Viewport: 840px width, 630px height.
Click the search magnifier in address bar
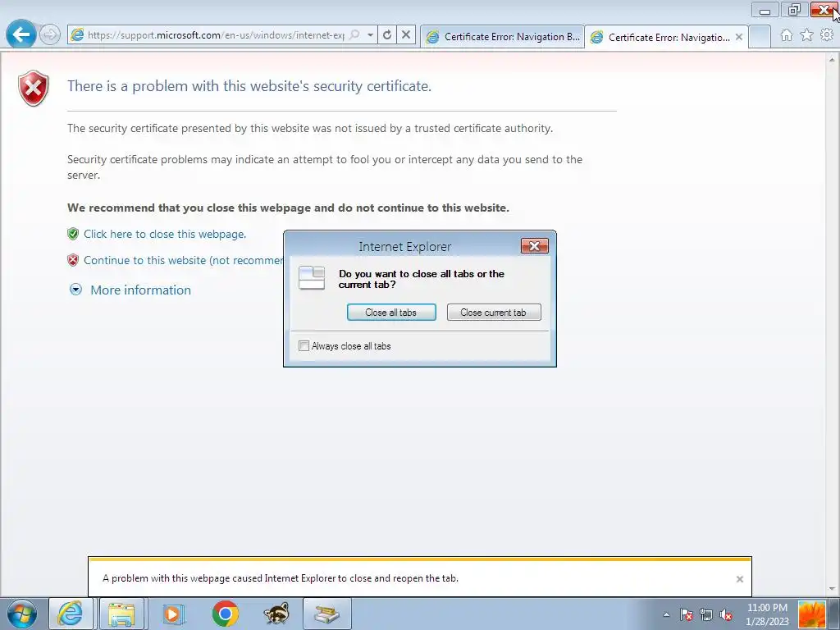pos(354,34)
